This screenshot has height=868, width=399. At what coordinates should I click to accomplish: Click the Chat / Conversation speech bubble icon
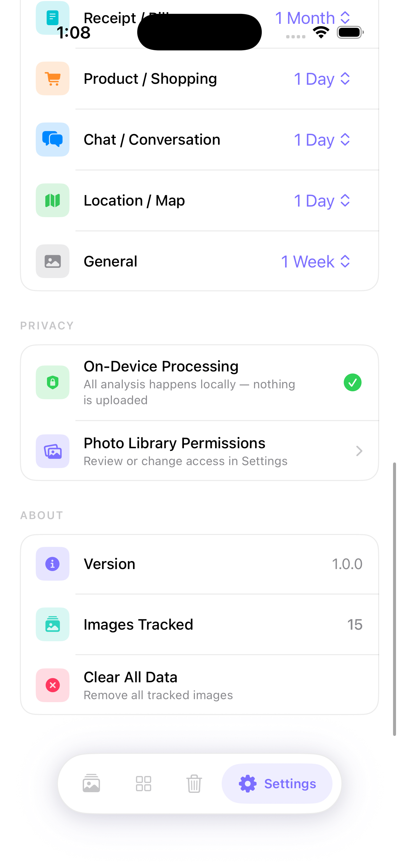[52, 139]
